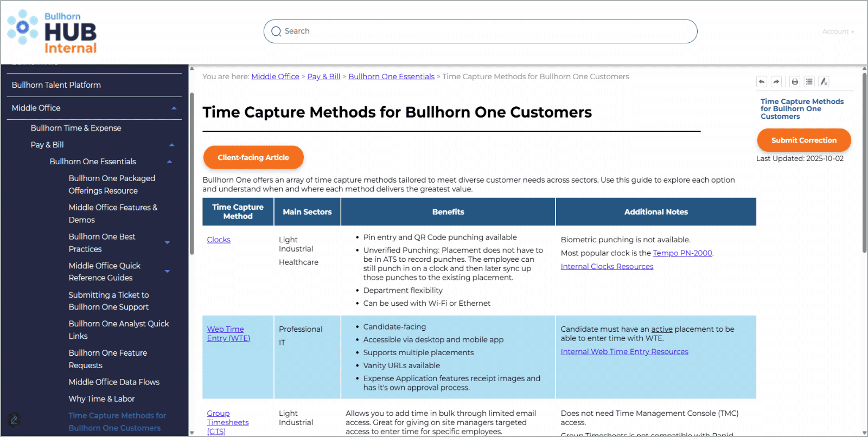Open Why Time & Labor item
868x437 pixels.
101,399
